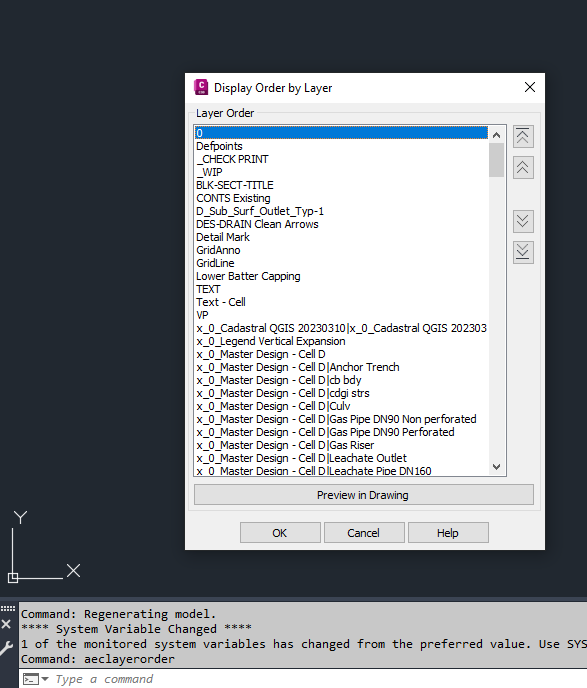This screenshot has height=688, width=587.
Task: Click the command line drag grip handle
Action: tap(8, 609)
